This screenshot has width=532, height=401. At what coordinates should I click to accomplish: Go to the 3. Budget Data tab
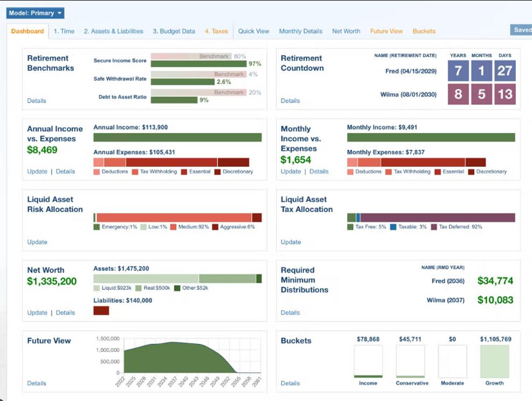click(x=174, y=31)
